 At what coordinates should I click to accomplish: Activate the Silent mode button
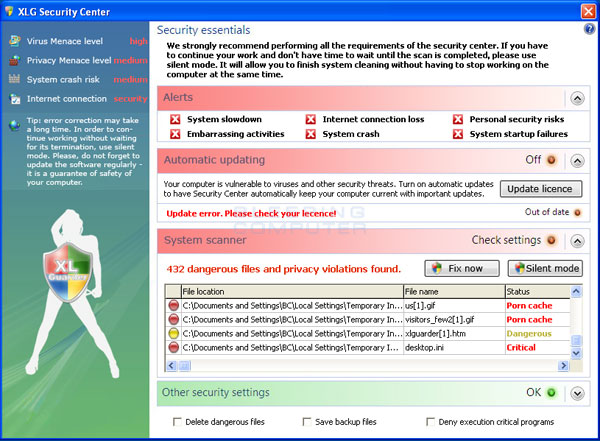click(x=545, y=268)
